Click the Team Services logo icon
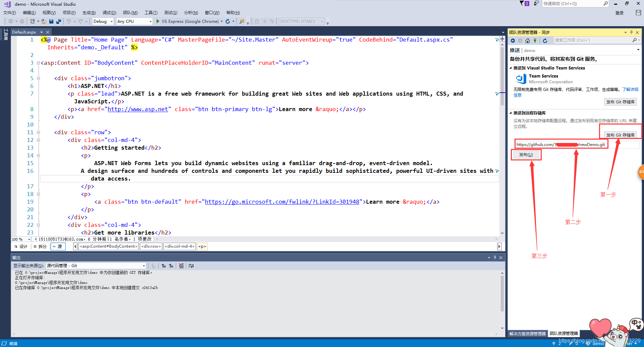The image size is (644, 347). [x=521, y=79]
